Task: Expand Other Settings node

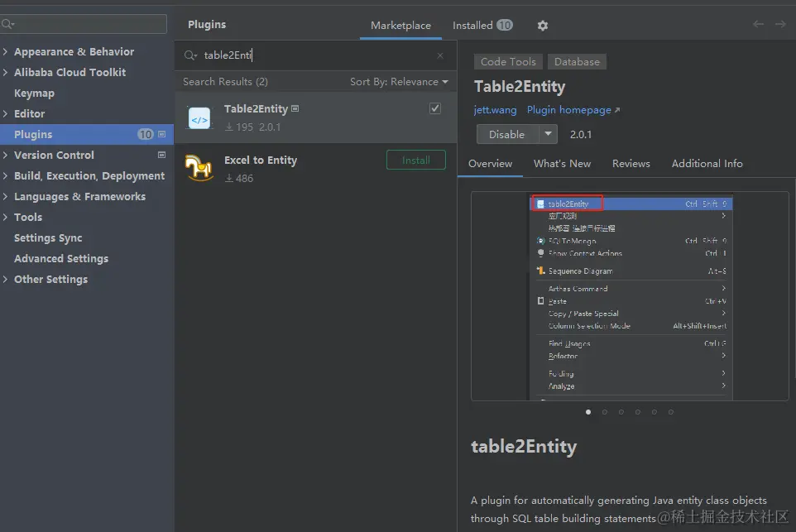Action: point(5,279)
